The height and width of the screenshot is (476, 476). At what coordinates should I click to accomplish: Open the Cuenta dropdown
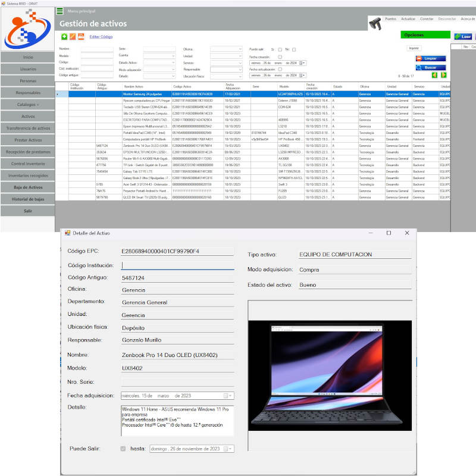tap(159, 56)
